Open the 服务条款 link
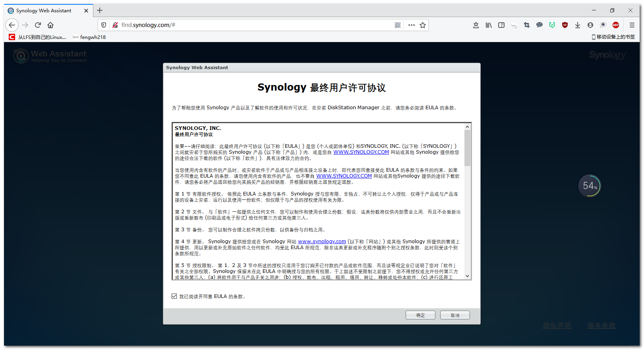This screenshot has height=350, width=644. (601, 326)
